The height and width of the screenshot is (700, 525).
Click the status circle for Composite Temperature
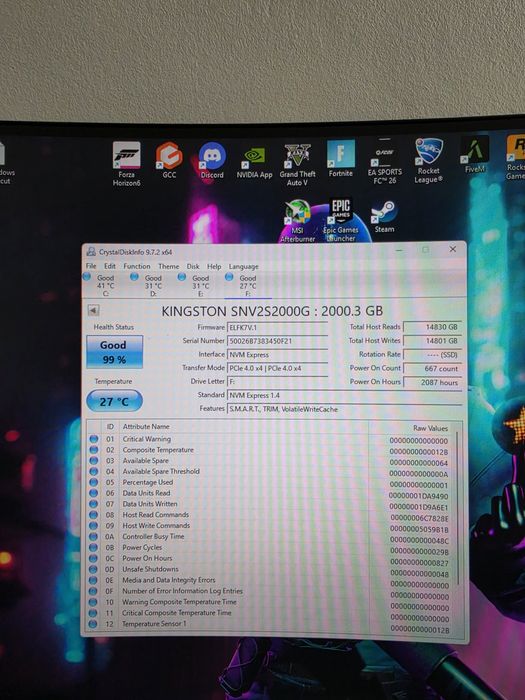94,450
